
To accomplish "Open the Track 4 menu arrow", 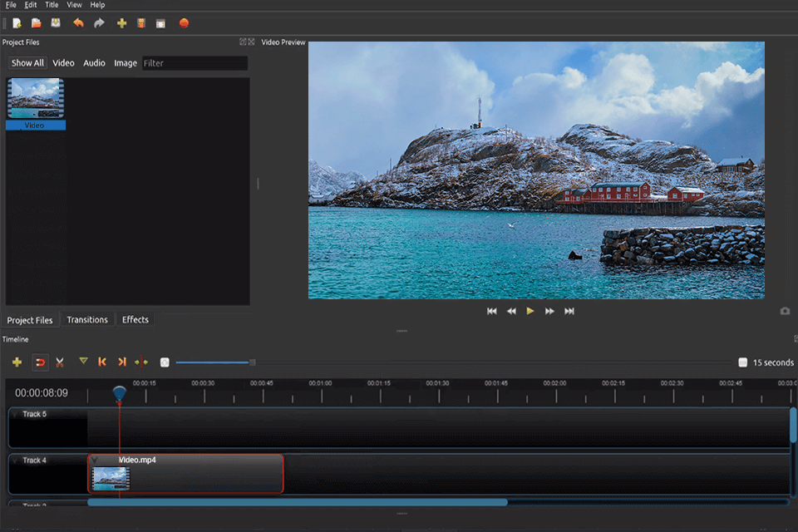I will coord(15,461).
